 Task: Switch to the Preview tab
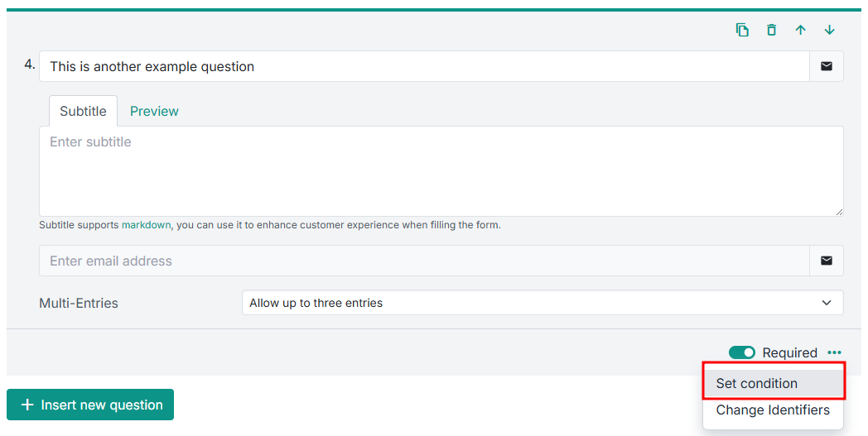[154, 111]
